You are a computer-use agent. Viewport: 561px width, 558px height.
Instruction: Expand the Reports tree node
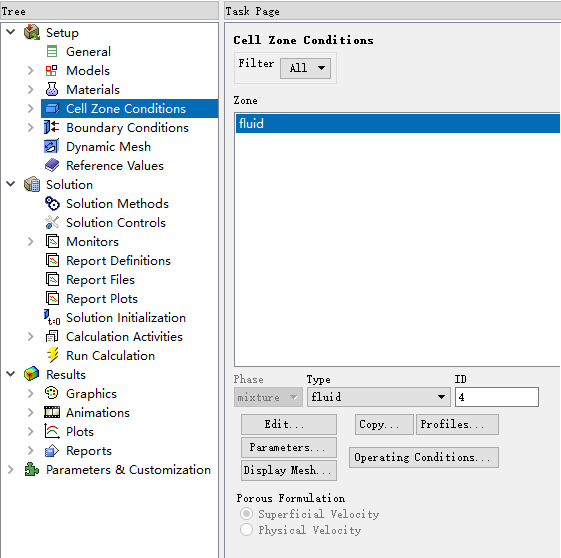[x=31, y=450]
